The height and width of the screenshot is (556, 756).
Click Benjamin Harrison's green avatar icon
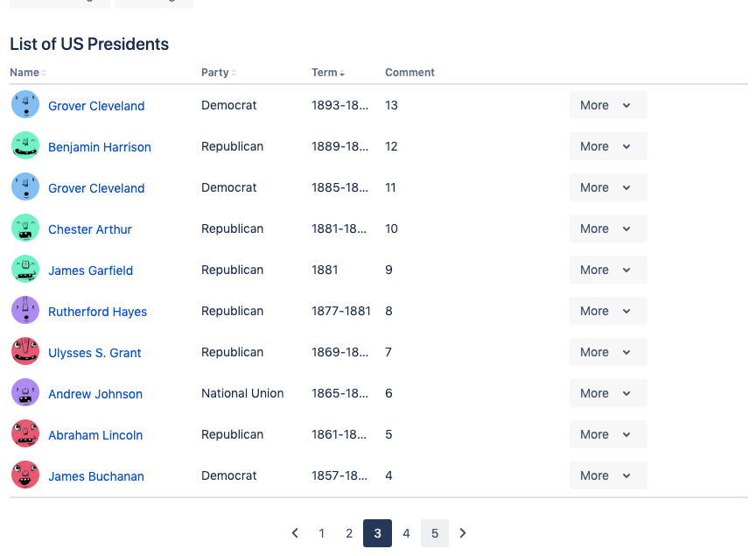(25, 146)
